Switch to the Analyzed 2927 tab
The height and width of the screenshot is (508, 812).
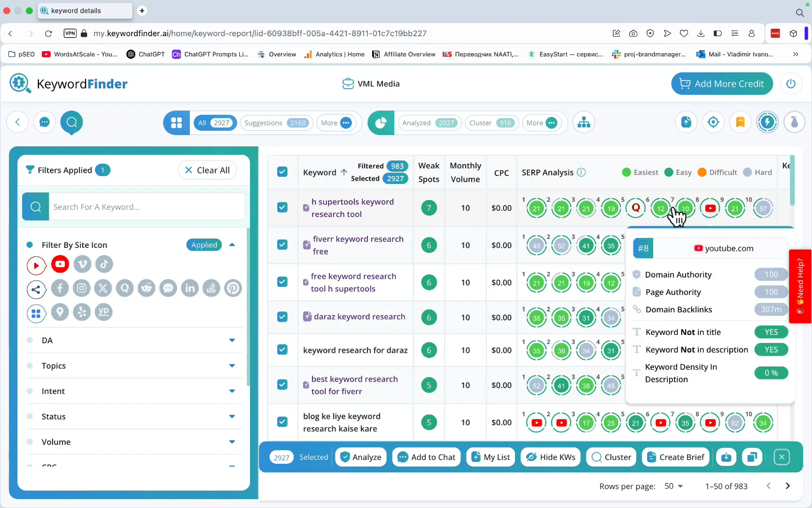tap(429, 123)
